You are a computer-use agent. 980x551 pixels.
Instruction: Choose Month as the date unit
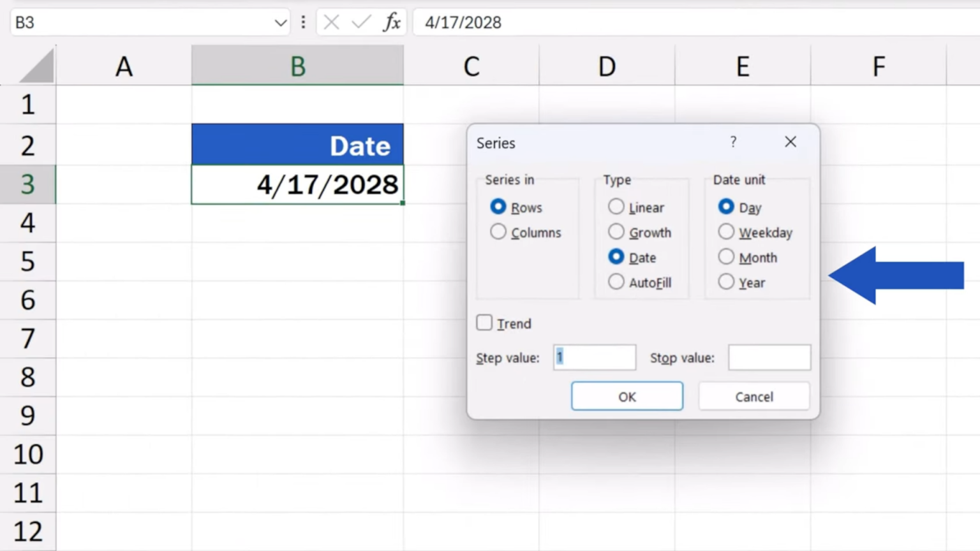point(725,256)
